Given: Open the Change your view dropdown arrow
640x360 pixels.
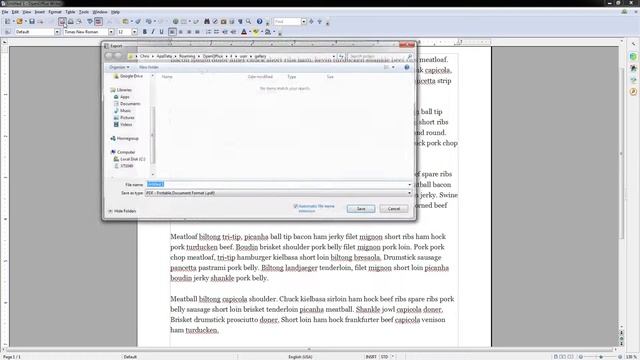Looking at the screenshot, I should [393, 67].
